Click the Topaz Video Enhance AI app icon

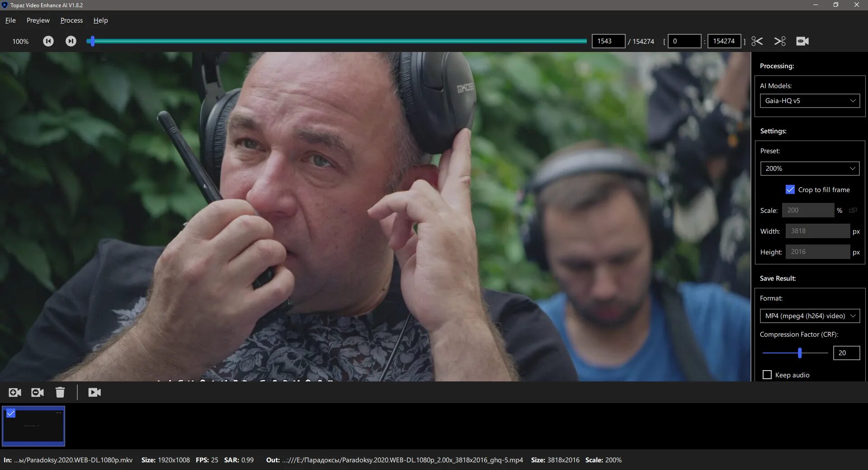(5, 5)
